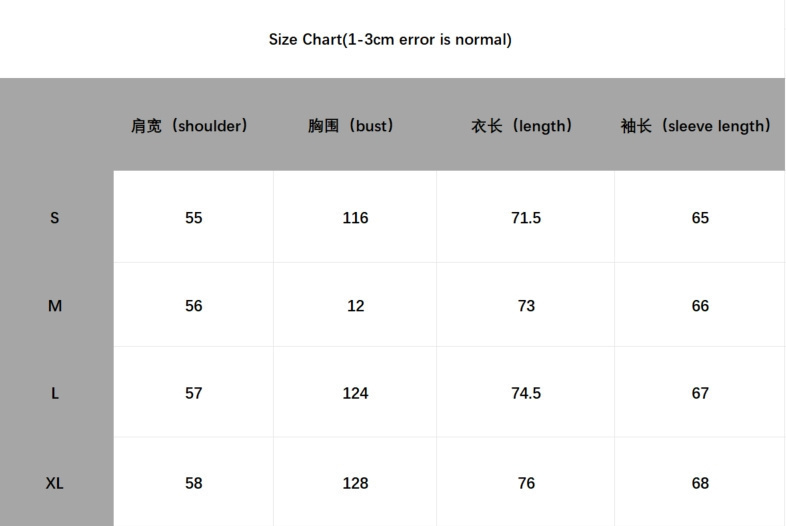The width and height of the screenshot is (786, 526).
Task: Click the length column header
Action: click(521, 125)
